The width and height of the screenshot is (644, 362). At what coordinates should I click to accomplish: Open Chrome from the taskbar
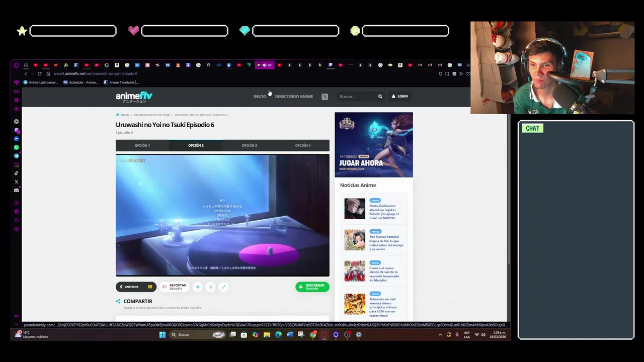tap(313, 335)
